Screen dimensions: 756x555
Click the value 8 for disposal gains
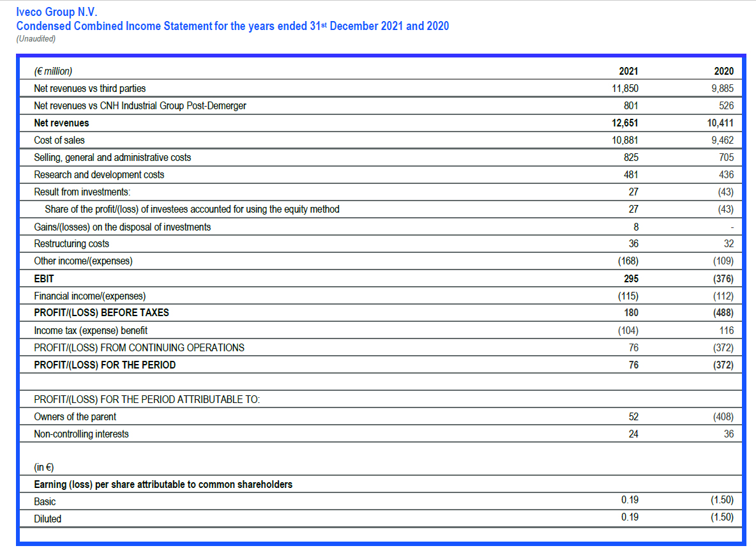[x=636, y=227]
